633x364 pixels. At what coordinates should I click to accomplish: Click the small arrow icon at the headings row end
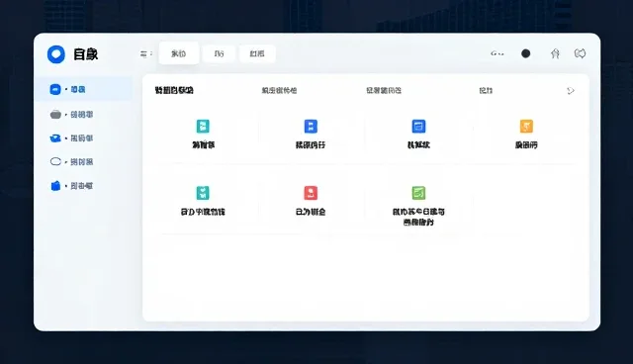click(x=571, y=91)
